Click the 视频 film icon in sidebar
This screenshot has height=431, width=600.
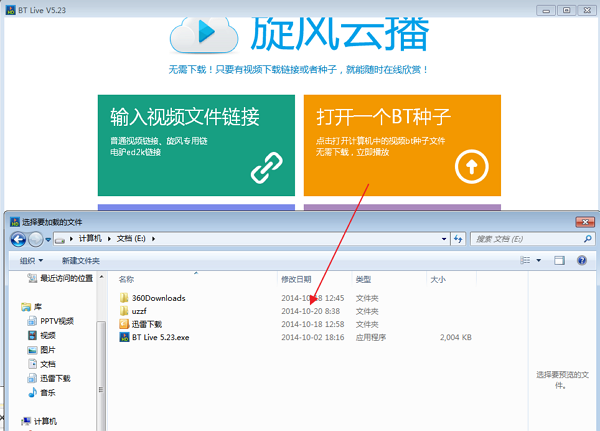(x=32, y=335)
